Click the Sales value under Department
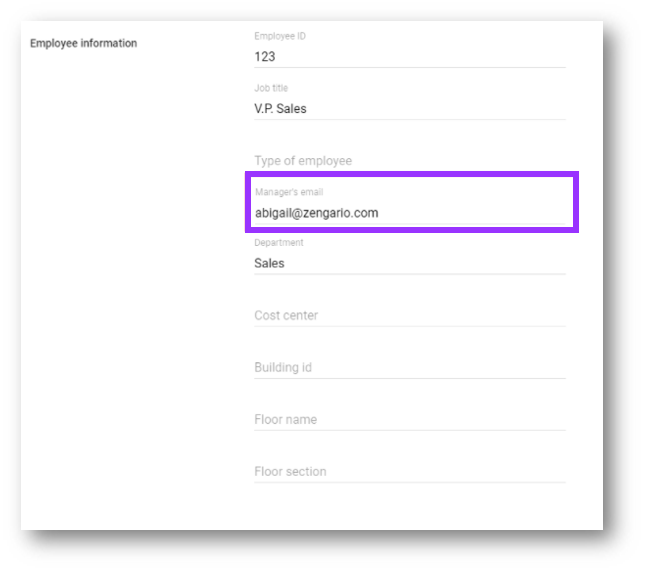Screen dimensions: 645x572 [270, 264]
